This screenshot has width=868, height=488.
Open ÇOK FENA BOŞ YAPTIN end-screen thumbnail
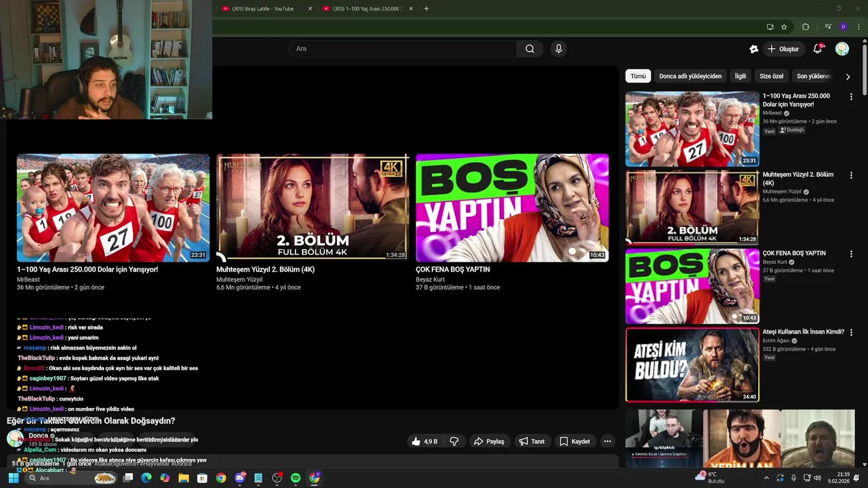[512, 207]
